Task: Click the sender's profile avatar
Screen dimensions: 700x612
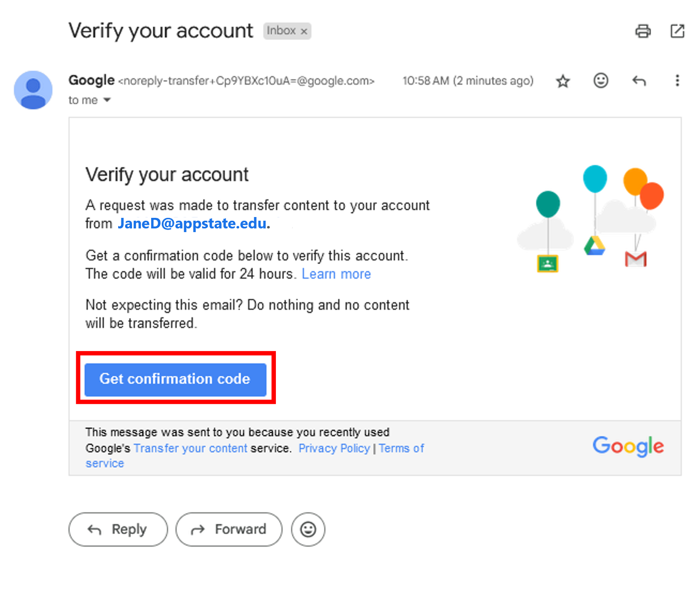Action: pyautogui.click(x=33, y=90)
